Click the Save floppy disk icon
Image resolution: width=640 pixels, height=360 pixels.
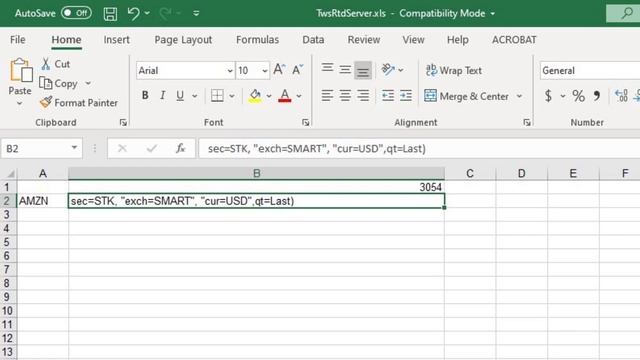[110, 14]
